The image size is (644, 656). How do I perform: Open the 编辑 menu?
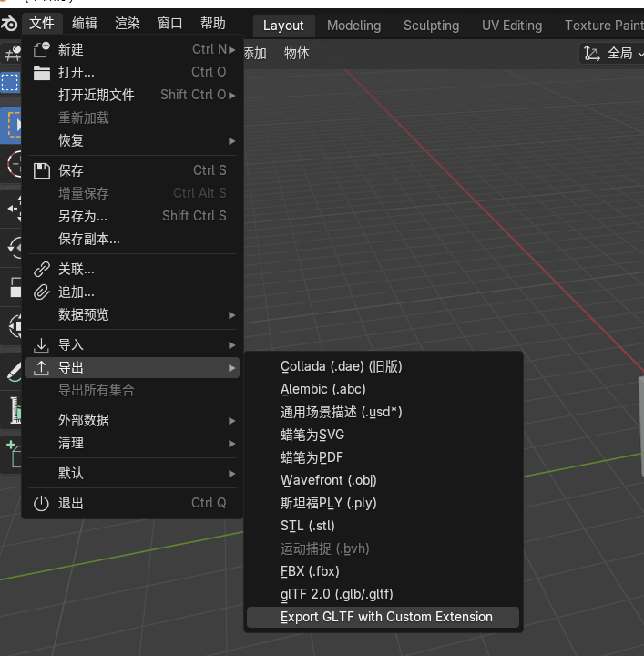(85, 23)
